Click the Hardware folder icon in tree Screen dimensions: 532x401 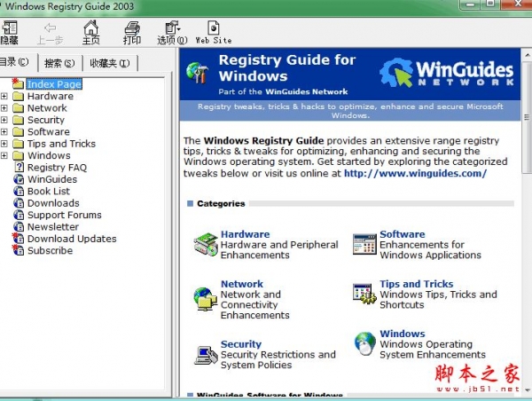(18, 97)
